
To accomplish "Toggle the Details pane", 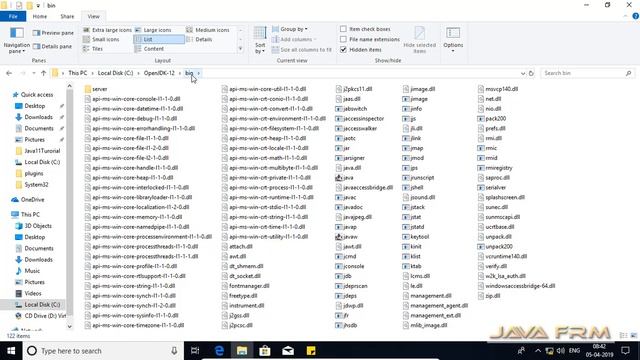I will click(x=52, y=47).
